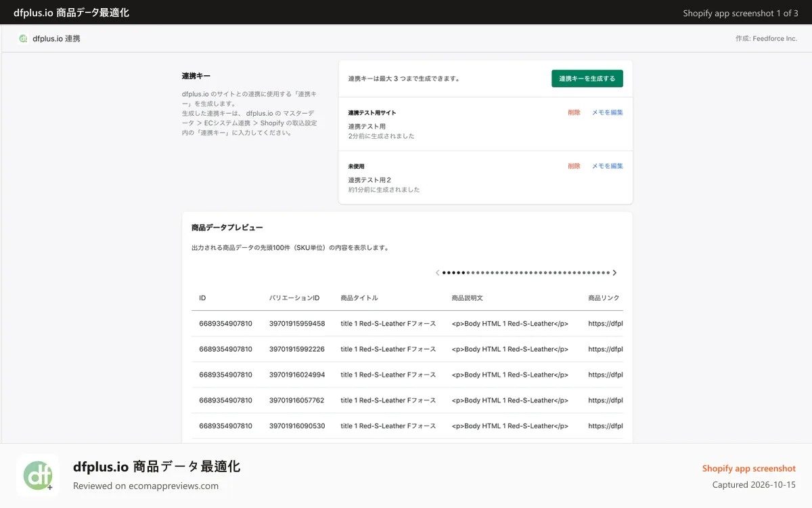The width and height of the screenshot is (812, 508).
Task: Open product link in row 39701916090530
Action: (606, 426)
